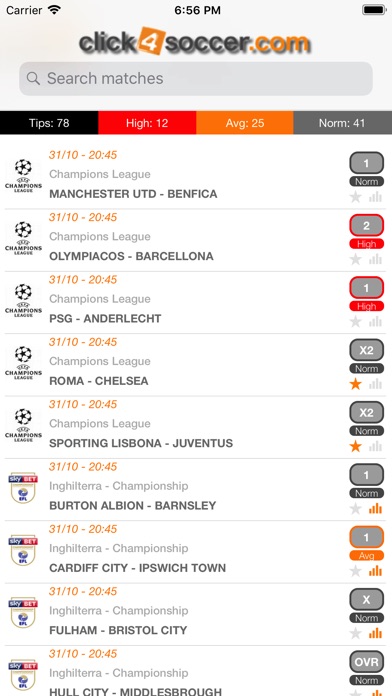Unfavorite the Roma - Chelsea match star

(x=355, y=384)
